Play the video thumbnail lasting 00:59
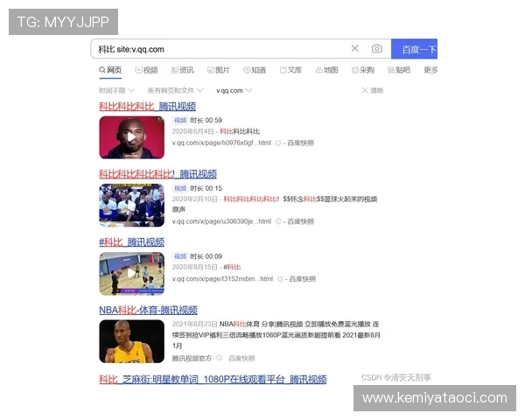Viewport: 525px width, 420px height. click(x=131, y=137)
